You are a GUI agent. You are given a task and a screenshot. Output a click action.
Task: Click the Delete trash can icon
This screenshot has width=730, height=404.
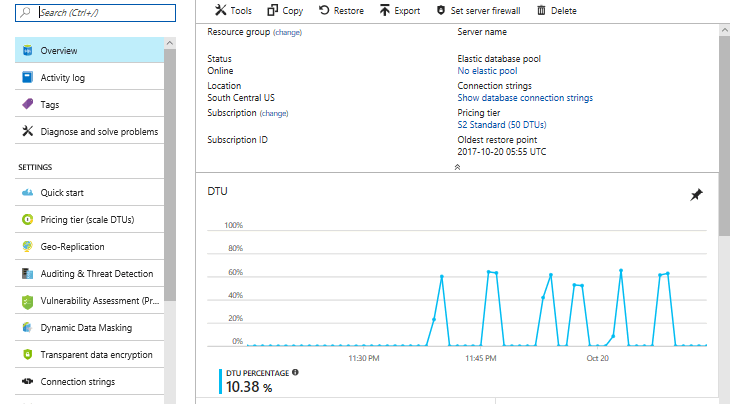point(541,10)
